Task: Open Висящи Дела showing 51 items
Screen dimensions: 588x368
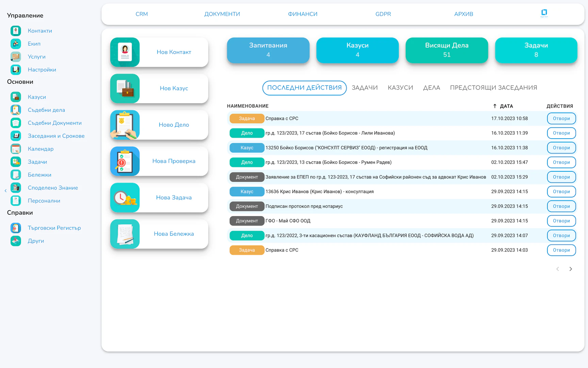Action: click(x=446, y=50)
